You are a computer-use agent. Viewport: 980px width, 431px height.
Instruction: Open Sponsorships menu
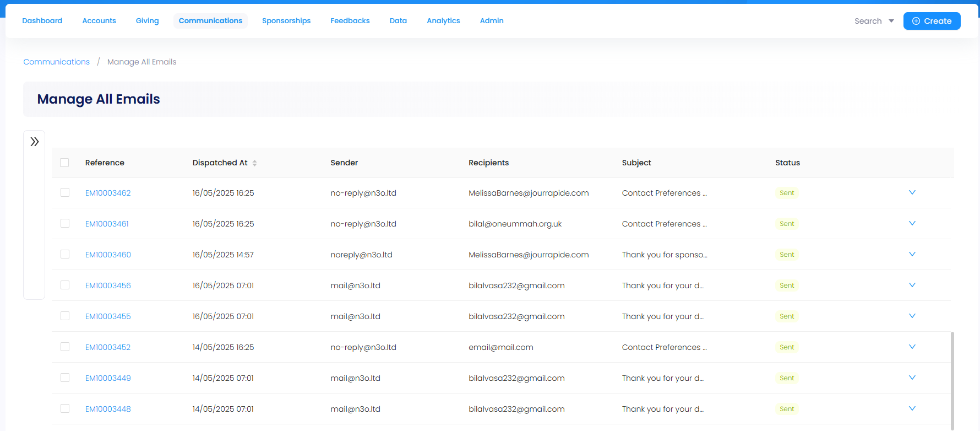click(x=286, y=21)
